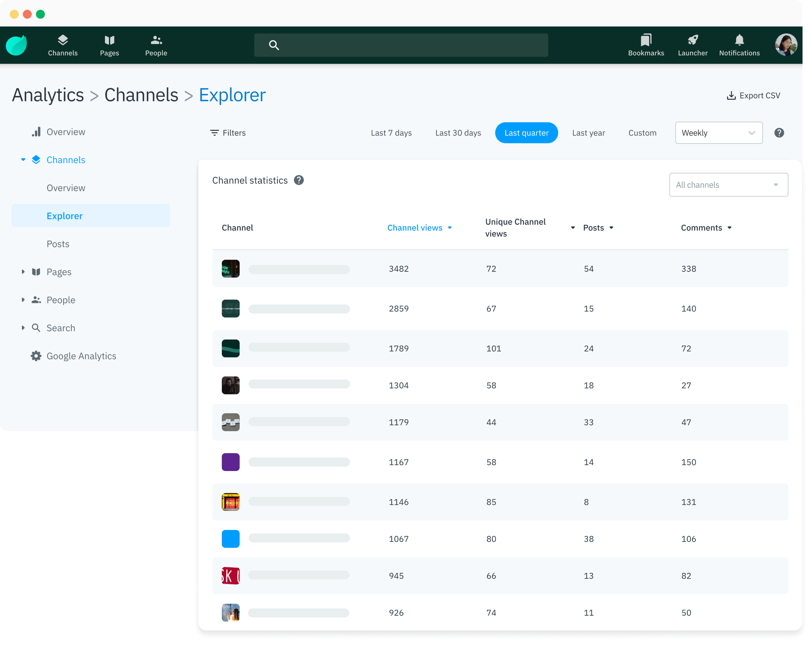Viewport: 812px width, 645px height.
Task: Sort by Comments column
Action: point(706,228)
